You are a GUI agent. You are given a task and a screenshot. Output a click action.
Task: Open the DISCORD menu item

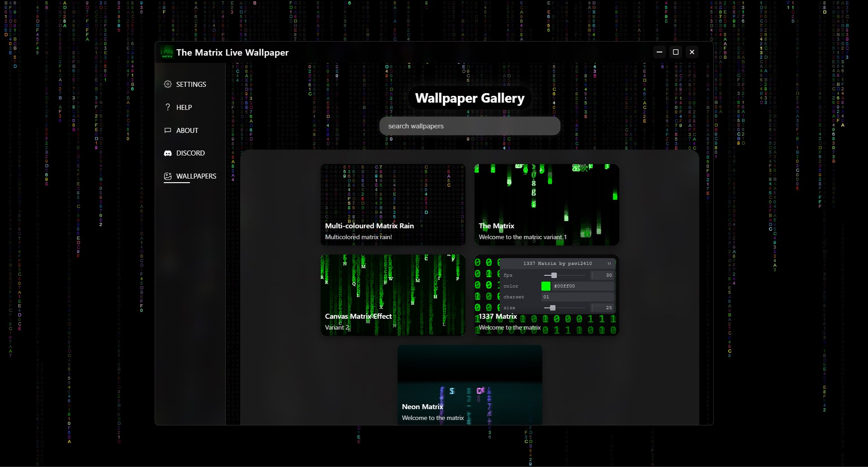tap(185, 153)
